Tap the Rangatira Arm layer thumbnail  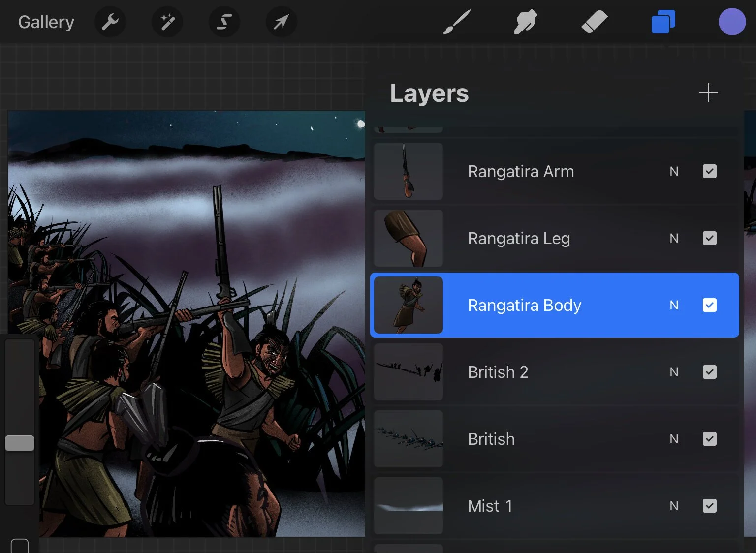pyautogui.click(x=409, y=171)
